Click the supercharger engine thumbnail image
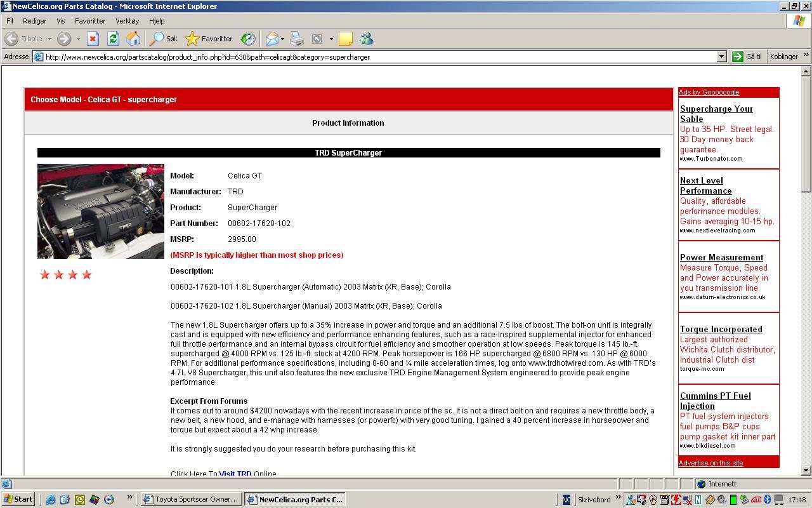This screenshot has width=812, height=508. tap(100, 211)
